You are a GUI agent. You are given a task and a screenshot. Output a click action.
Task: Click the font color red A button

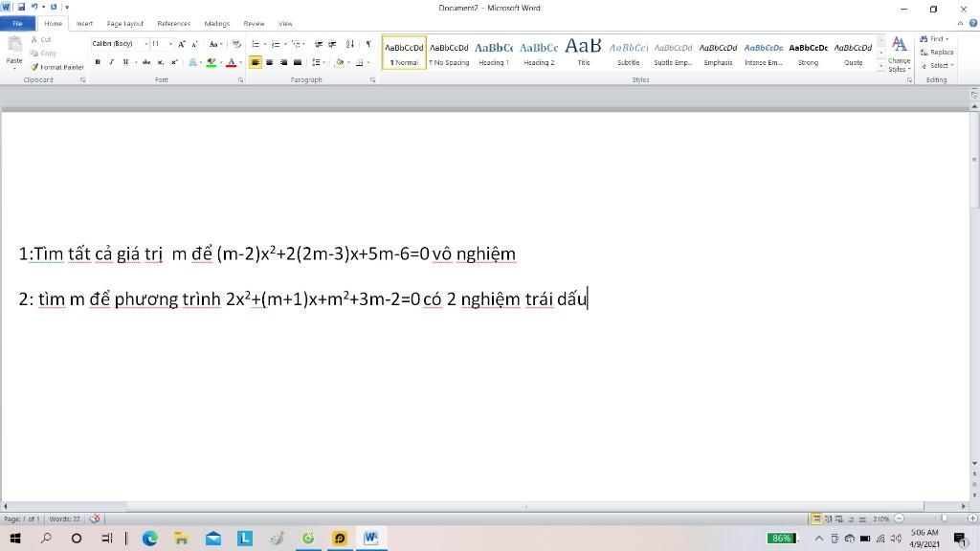[x=231, y=62]
